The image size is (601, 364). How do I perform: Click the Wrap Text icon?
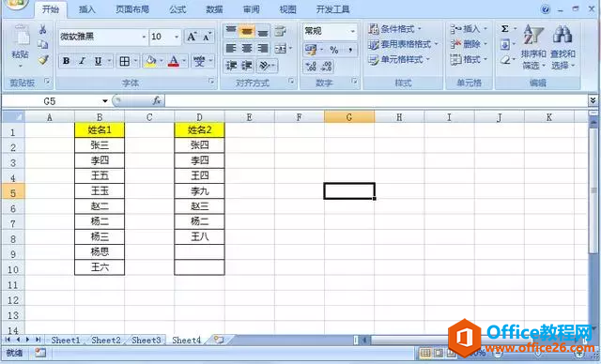pyautogui.click(x=281, y=31)
